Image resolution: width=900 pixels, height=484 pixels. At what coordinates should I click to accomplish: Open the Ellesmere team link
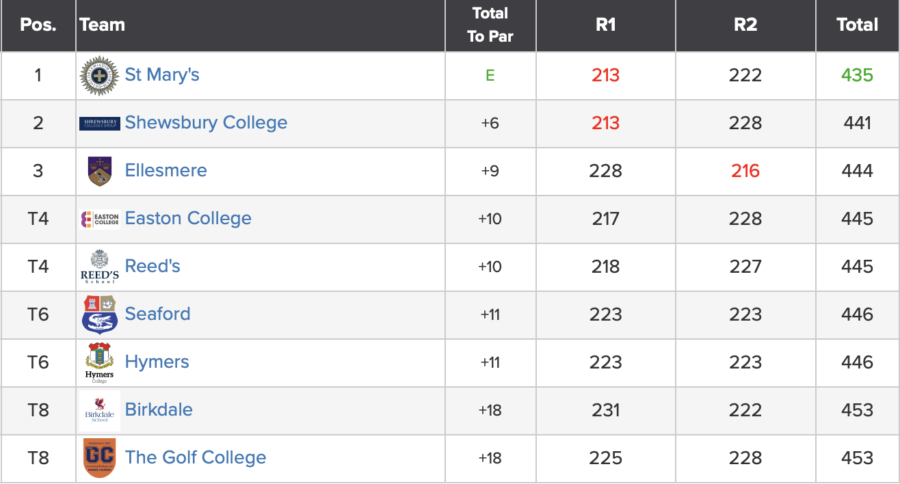(165, 171)
